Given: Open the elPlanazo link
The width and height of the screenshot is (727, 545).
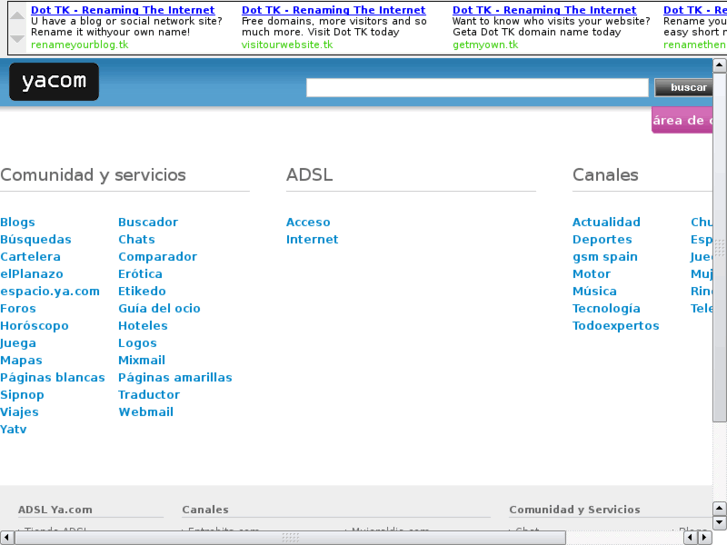Looking at the screenshot, I should click(32, 274).
